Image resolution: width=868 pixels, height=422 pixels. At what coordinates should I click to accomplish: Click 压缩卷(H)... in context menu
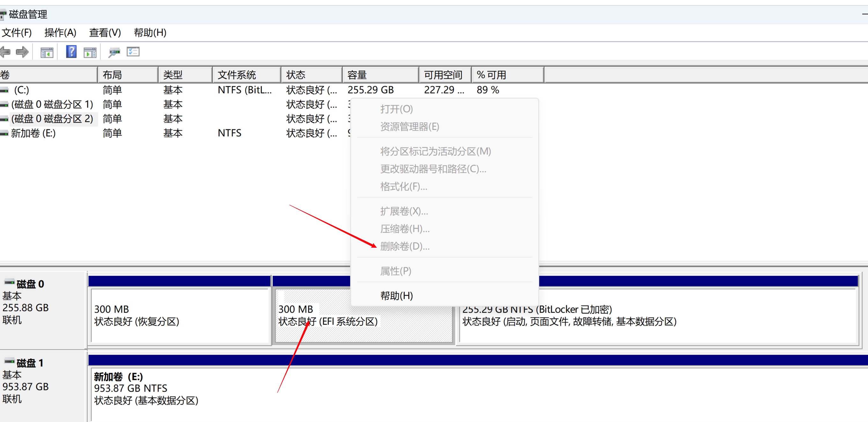tap(445, 229)
